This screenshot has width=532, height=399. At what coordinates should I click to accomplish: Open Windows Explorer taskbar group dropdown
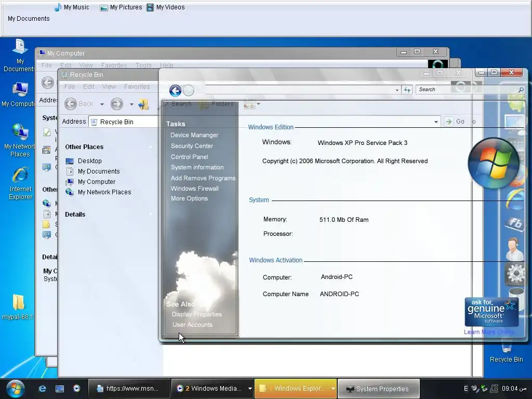click(x=333, y=389)
